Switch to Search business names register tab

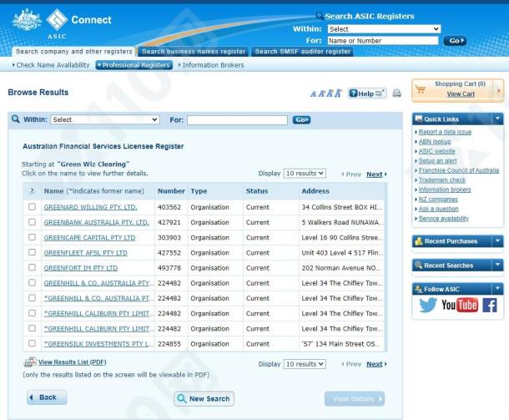194,52
